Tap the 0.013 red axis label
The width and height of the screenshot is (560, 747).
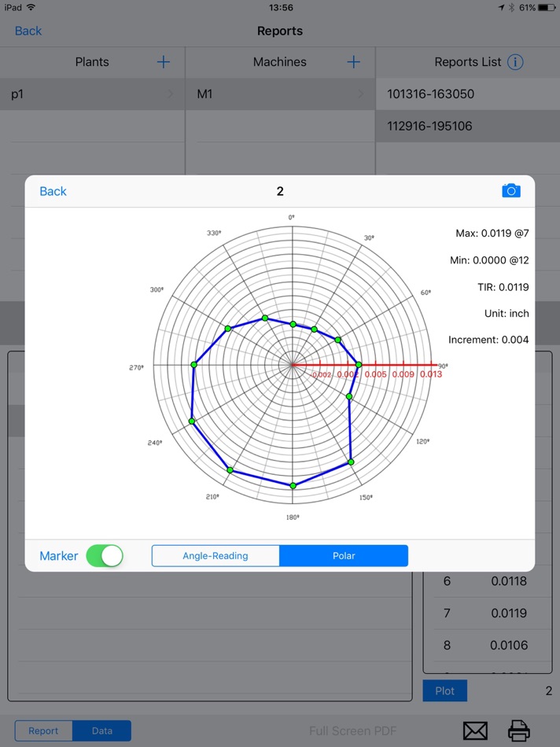point(431,374)
